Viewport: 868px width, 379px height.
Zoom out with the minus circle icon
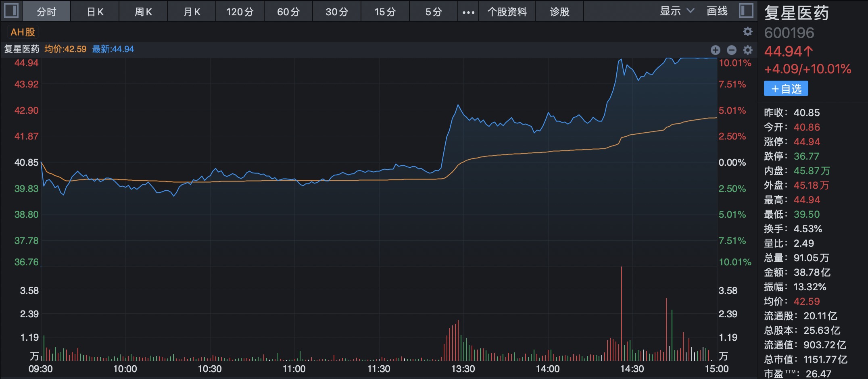[x=732, y=50]
